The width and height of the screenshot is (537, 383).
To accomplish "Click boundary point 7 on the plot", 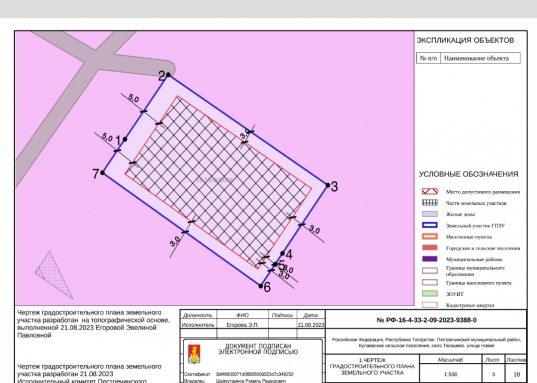I will [103, 173].
